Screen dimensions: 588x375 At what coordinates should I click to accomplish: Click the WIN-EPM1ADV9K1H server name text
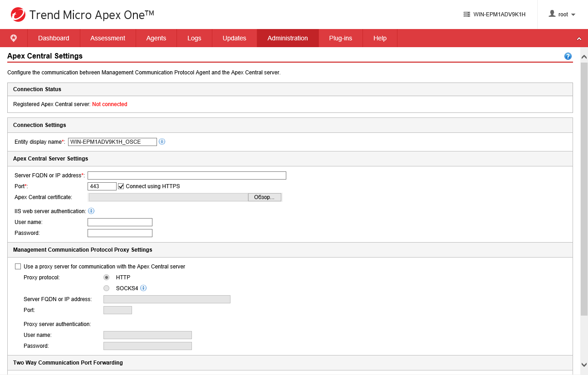click(x=500, y=15)
